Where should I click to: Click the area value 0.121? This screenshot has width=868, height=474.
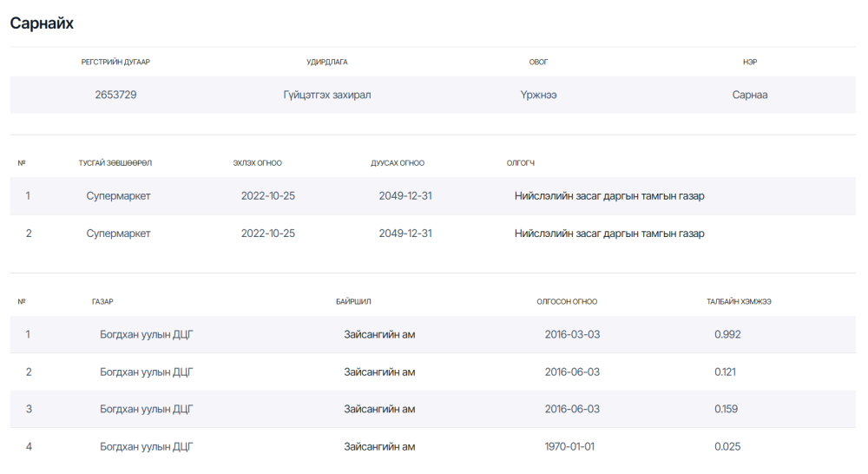pos(725,372)
